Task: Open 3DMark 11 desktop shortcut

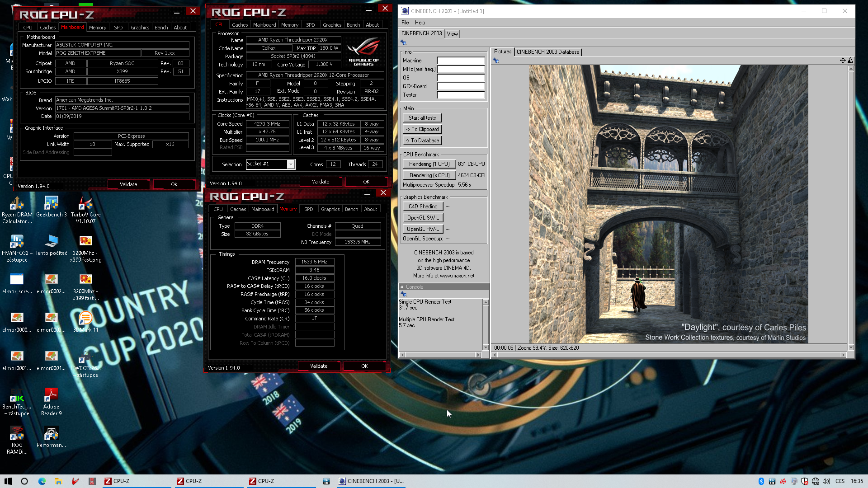Action: pos(86,322)
